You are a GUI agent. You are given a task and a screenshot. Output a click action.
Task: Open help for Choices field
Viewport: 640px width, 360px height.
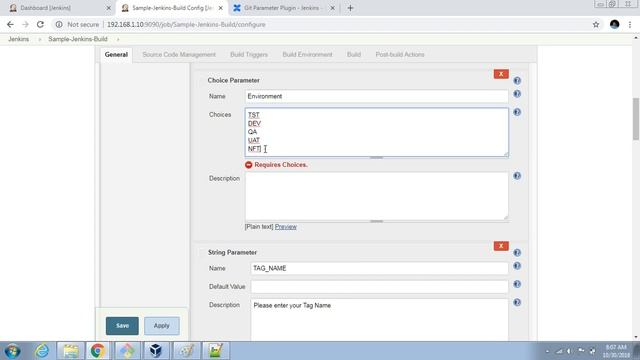(517, 112)
